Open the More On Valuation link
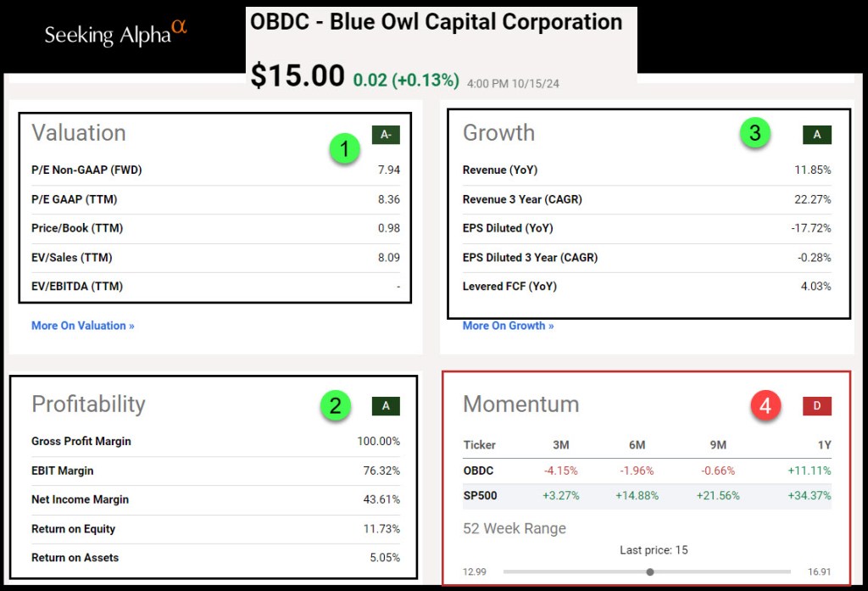Image resolution: width=868 pixels, height=591 pixels. point(82,326)
